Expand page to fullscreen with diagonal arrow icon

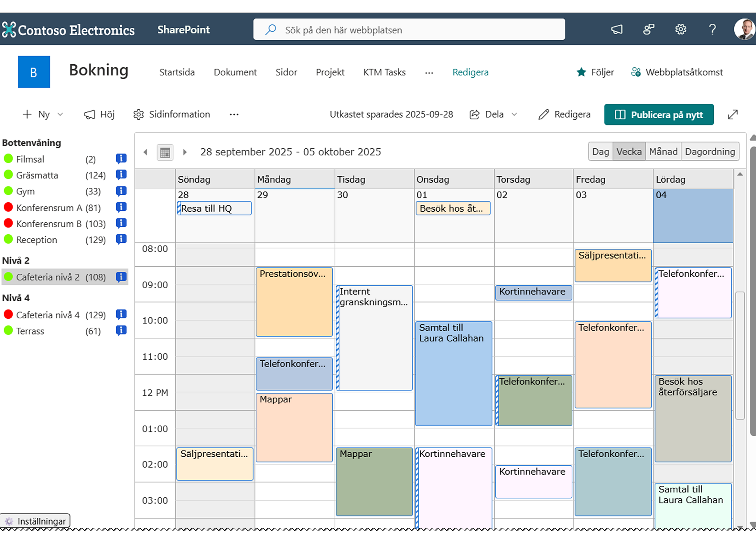tap(733, 114)
